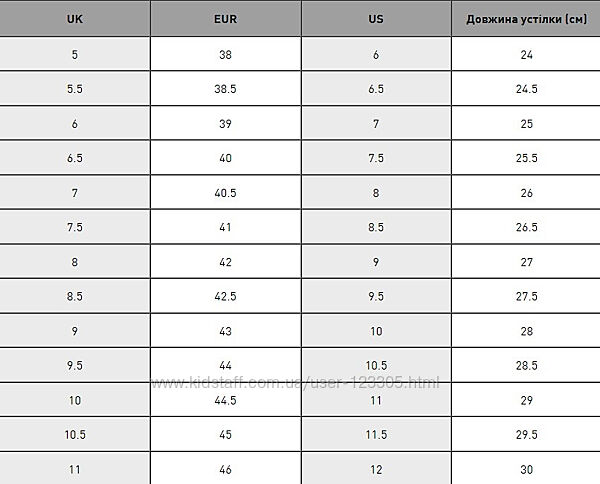Select US size 7 cell
The height and width of the screenshot is (484, 600).
coord(376,123)
